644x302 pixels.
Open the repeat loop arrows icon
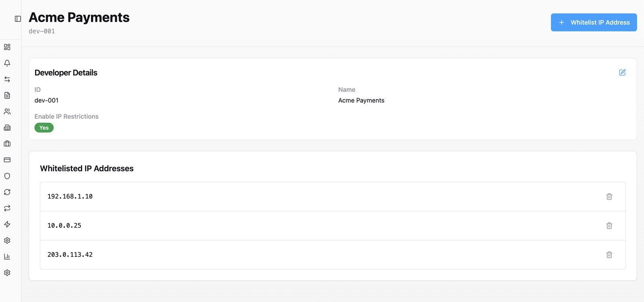pyautogui.click(x=7, y=208)
